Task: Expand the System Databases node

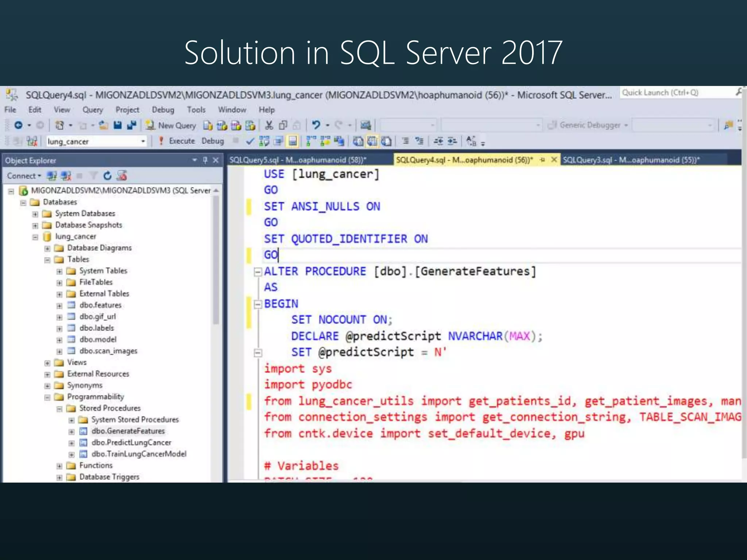Action: point(35,214)
